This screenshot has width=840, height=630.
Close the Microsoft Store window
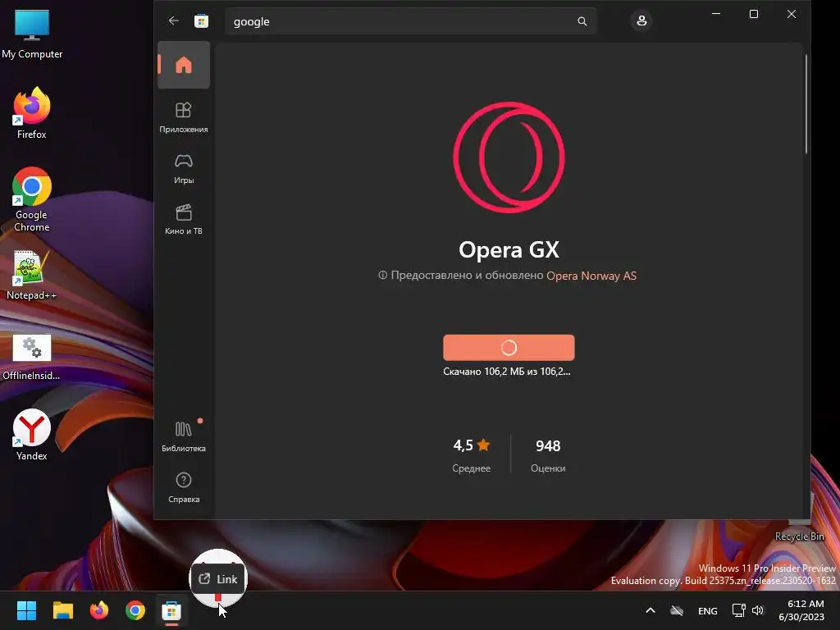click(x=792, y=14)
